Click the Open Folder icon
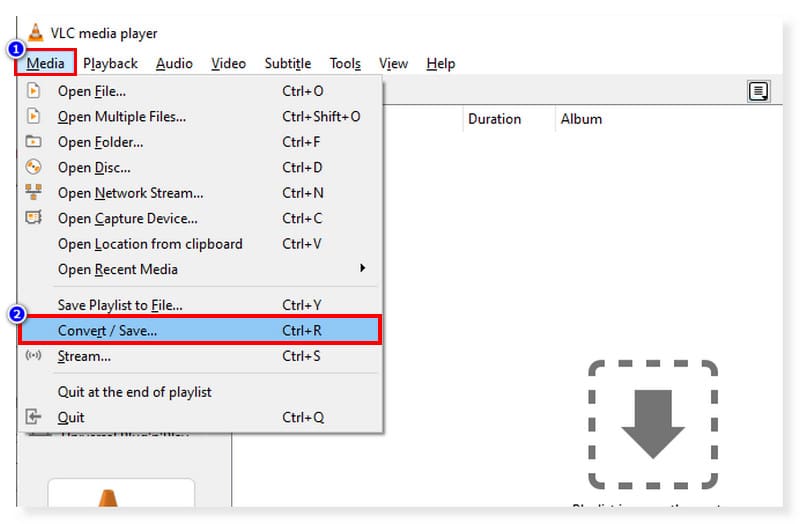This screenshot has width=800, height=524. 34,142
